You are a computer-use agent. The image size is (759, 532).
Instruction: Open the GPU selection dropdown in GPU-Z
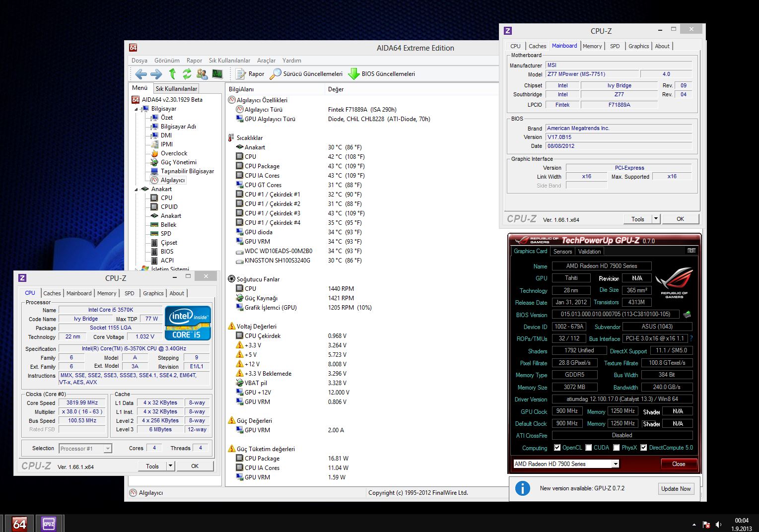(x=616, y=464)
